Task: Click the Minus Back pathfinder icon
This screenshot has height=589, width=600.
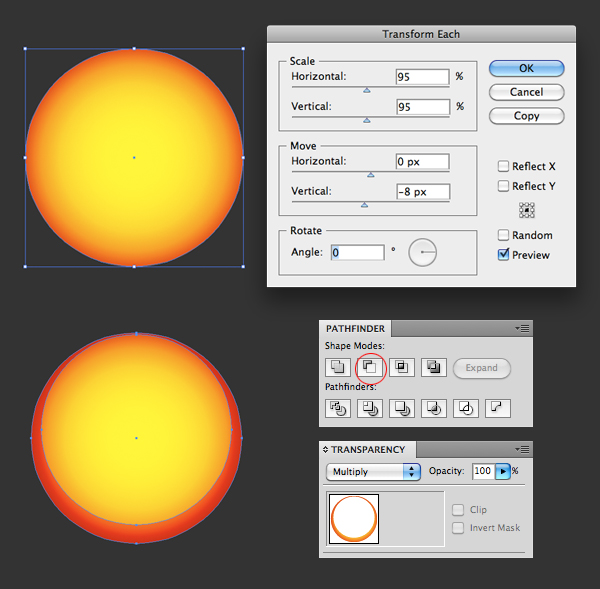Action: (x=498, y=408)
